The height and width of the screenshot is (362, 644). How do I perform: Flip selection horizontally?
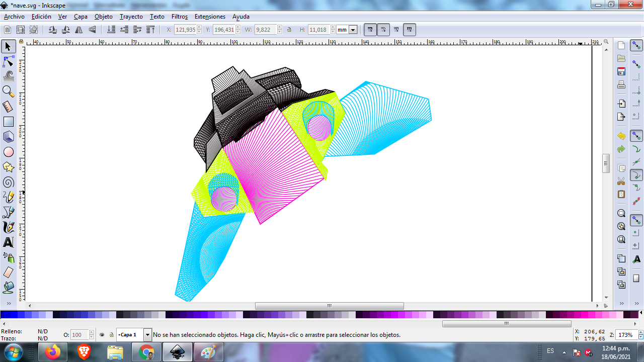[78, 30]
